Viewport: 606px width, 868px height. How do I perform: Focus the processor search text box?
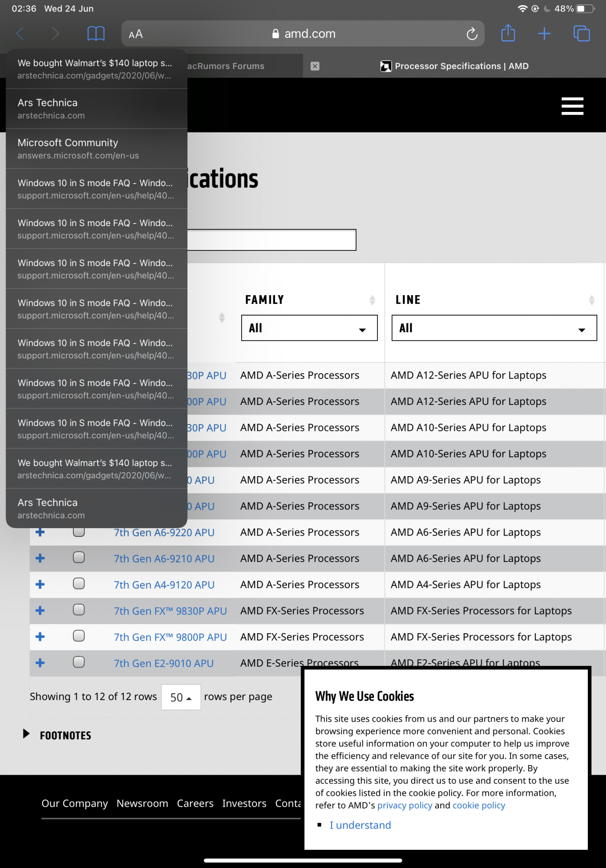click(x=272, y=240)
